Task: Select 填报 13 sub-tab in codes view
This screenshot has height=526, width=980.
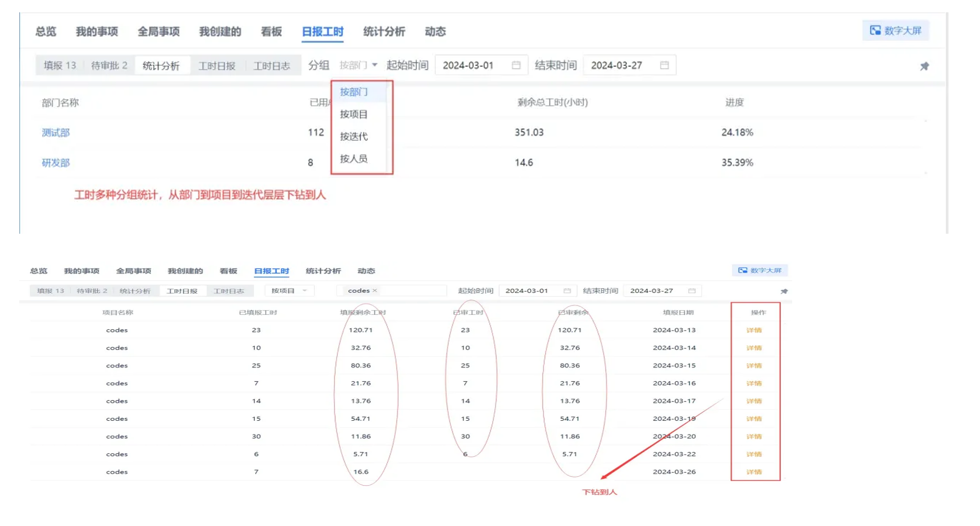Action: 51,291
